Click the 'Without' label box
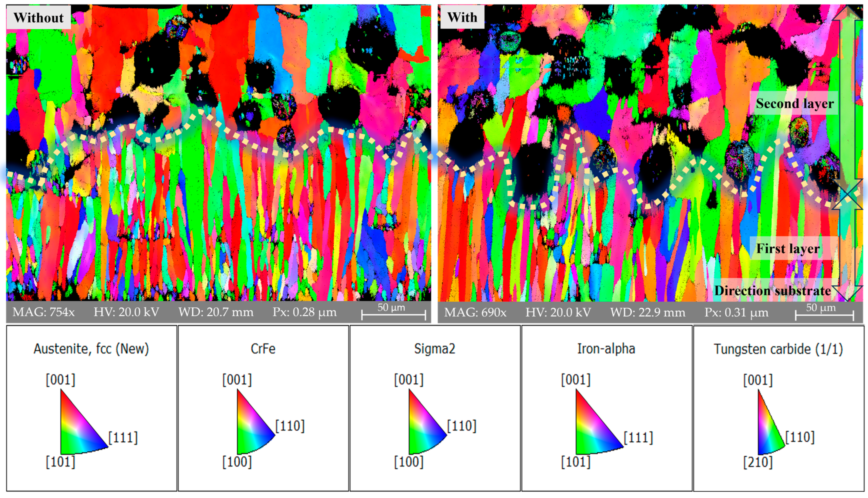This screenshot has height=498, width=868. coord(38,17)
